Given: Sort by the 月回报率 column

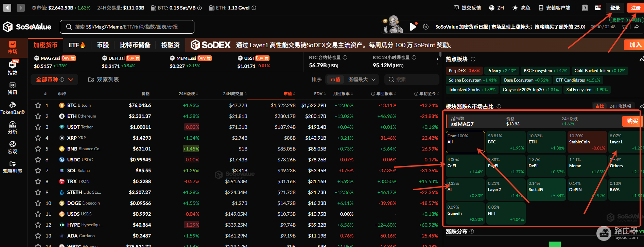Looking at the screenshot, I should [x=343, y=93].
